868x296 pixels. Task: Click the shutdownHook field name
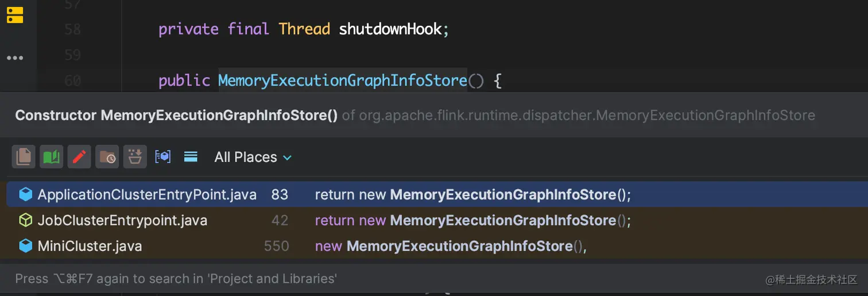click(390, 29)
